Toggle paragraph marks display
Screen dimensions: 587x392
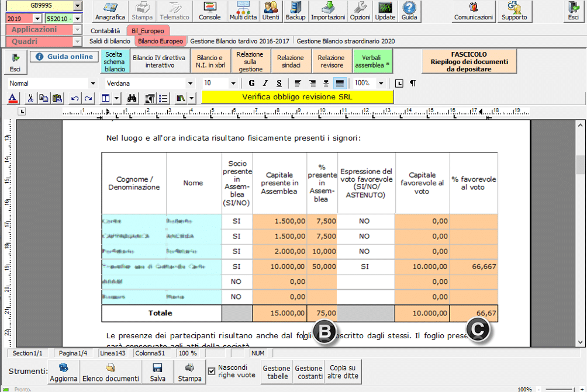point(413,83)
